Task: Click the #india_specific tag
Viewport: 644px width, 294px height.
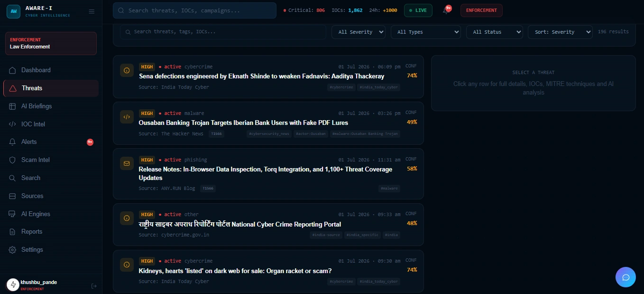Action: click(362, 235)
